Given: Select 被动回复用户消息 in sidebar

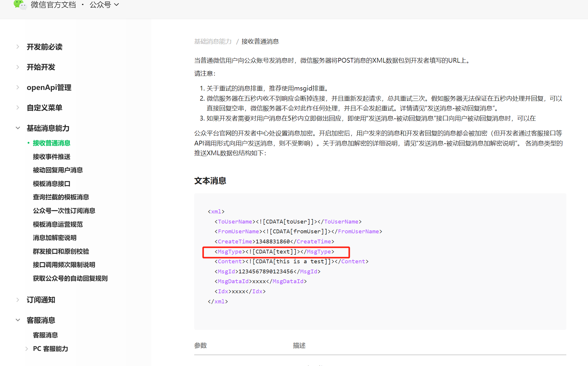Looking at the screenshot, I should pos(58,170).
